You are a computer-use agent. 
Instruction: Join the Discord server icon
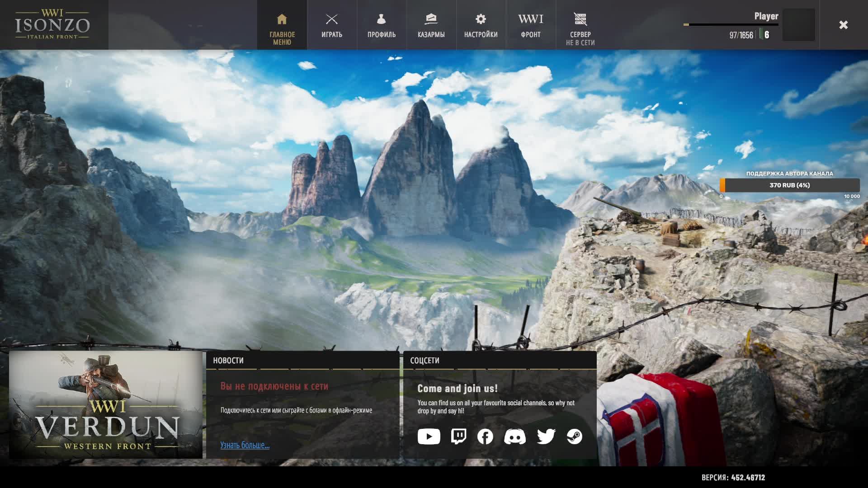click(x=515, y=436)
